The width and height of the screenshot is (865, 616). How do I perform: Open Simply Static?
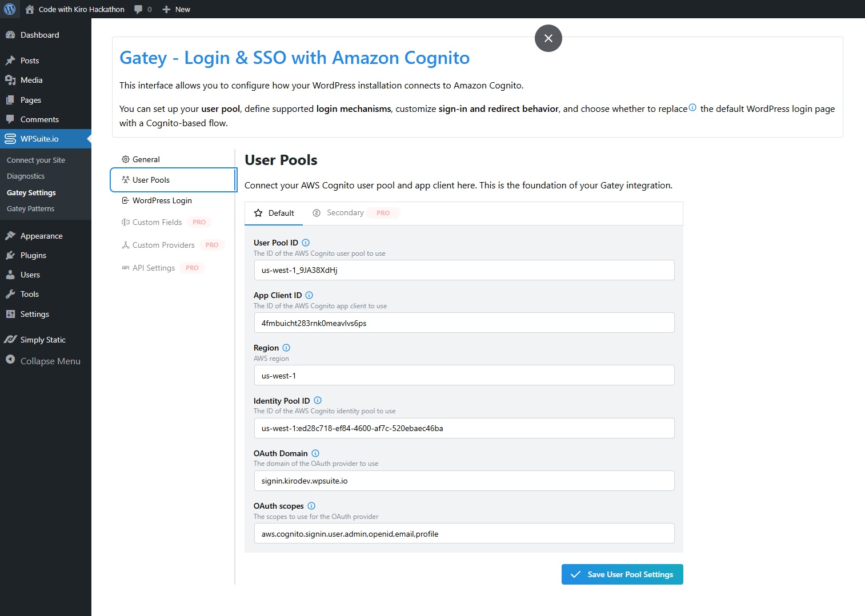point(43,339)
